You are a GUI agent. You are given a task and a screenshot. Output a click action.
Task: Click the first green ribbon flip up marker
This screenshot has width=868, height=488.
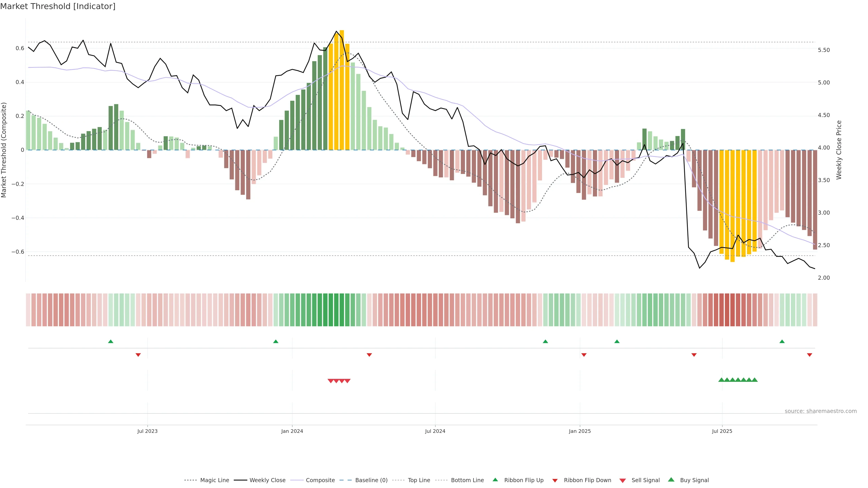coord(111,342)
